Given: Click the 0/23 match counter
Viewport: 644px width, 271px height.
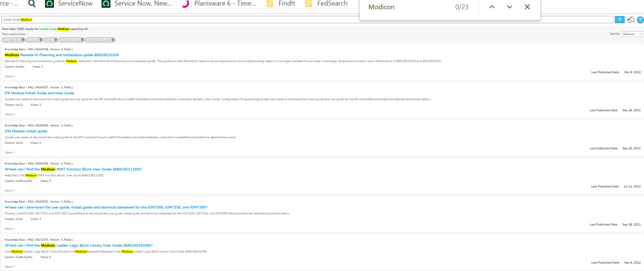Looking at the screenshot, I should coord(462,7).
